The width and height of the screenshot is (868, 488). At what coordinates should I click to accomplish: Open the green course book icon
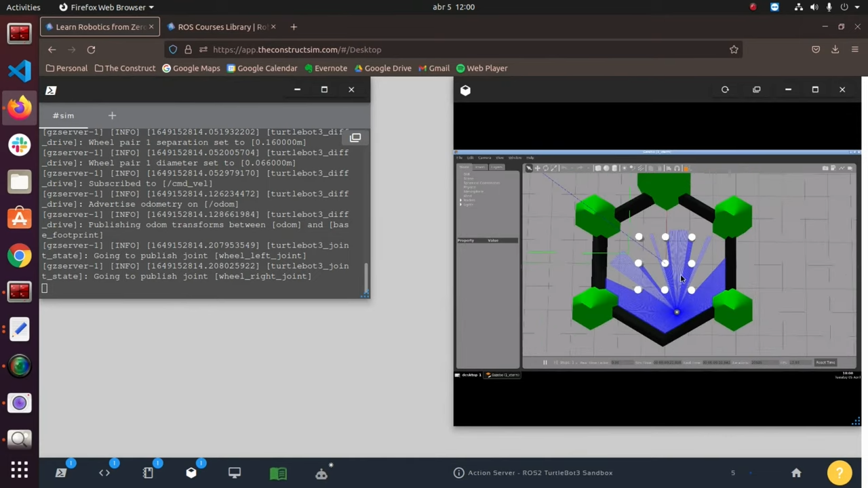click(x=278, y=473)
